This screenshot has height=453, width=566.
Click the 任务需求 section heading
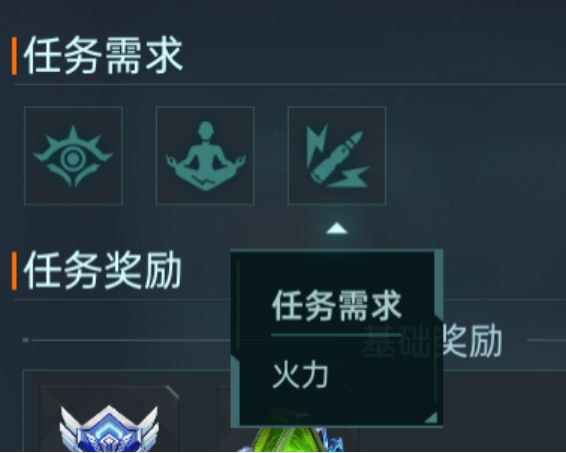(103, 56)
